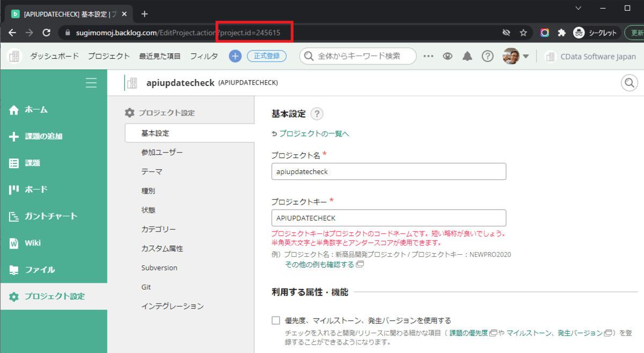The width and height of the screenshot is (644, 353).
Task: Click the プロジェクトキー input field
Action: click(x=389, y=218)
